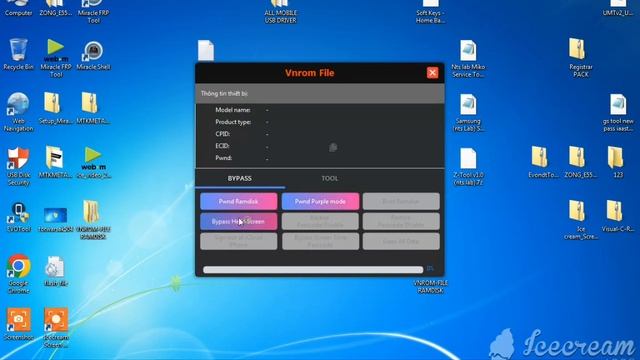Click the Backup Passcode Disable button
Image resolution: width=640 pixels, height=360 pixels.
tap(320, 221)
